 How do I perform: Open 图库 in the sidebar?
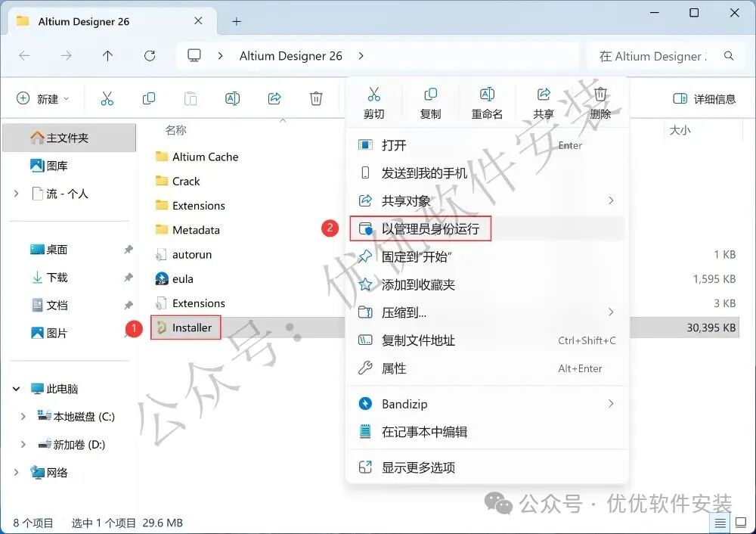tap(49, 166)
